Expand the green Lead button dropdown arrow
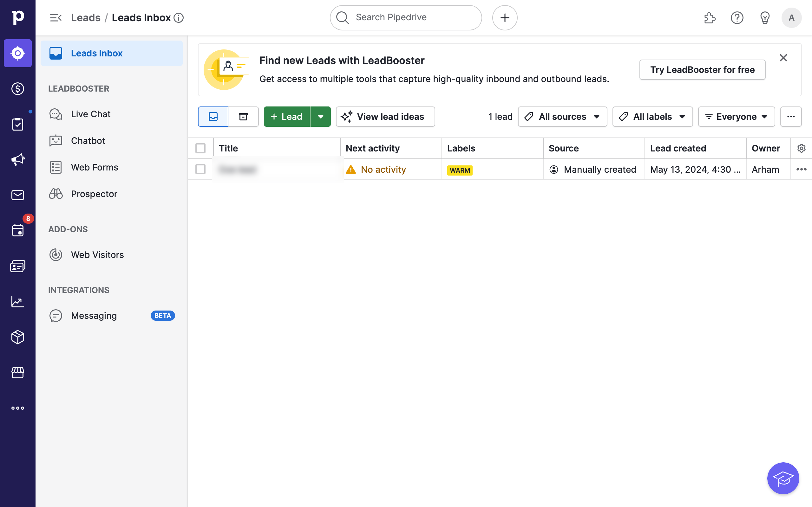The image size is (812, 507). (x=320, y=117)
